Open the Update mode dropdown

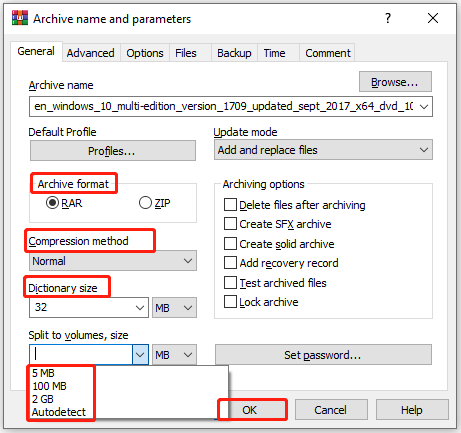[323, 150]
